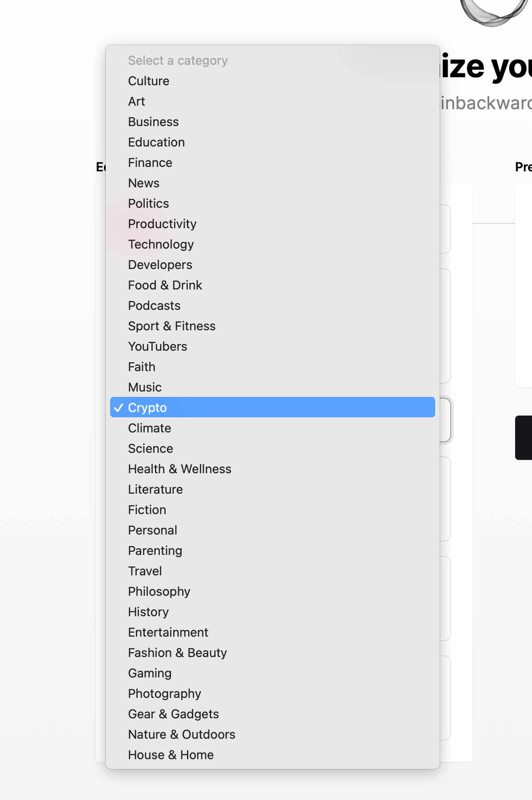Select Education in the dropdown

(x=272, y=142)
